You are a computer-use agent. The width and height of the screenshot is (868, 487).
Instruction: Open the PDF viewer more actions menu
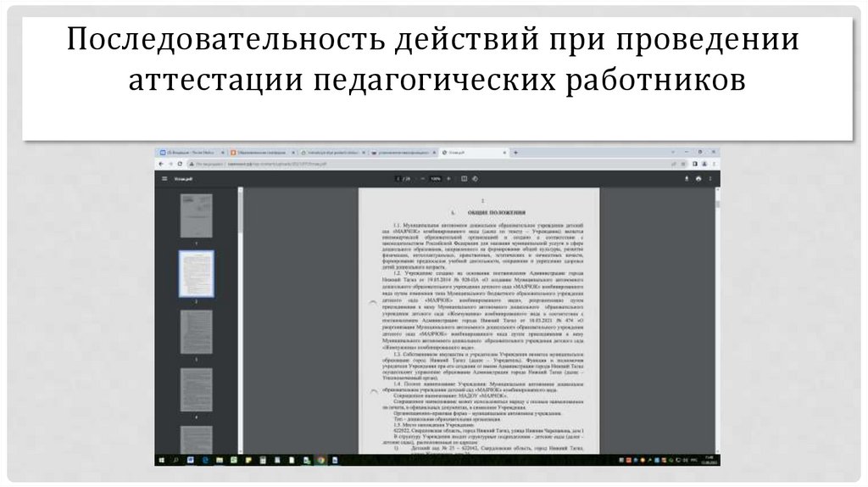coord(710,179)
